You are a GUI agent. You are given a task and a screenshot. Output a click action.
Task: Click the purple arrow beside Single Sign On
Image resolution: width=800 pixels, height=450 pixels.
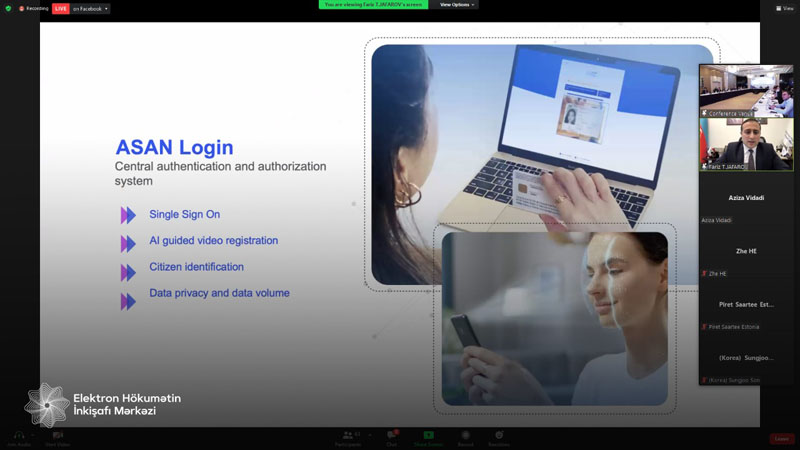pos(128,215)
